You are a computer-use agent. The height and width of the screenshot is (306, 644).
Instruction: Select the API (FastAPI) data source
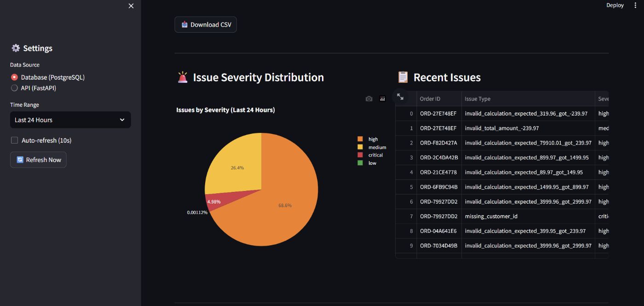pyautogui.click(x=14, y=88)
